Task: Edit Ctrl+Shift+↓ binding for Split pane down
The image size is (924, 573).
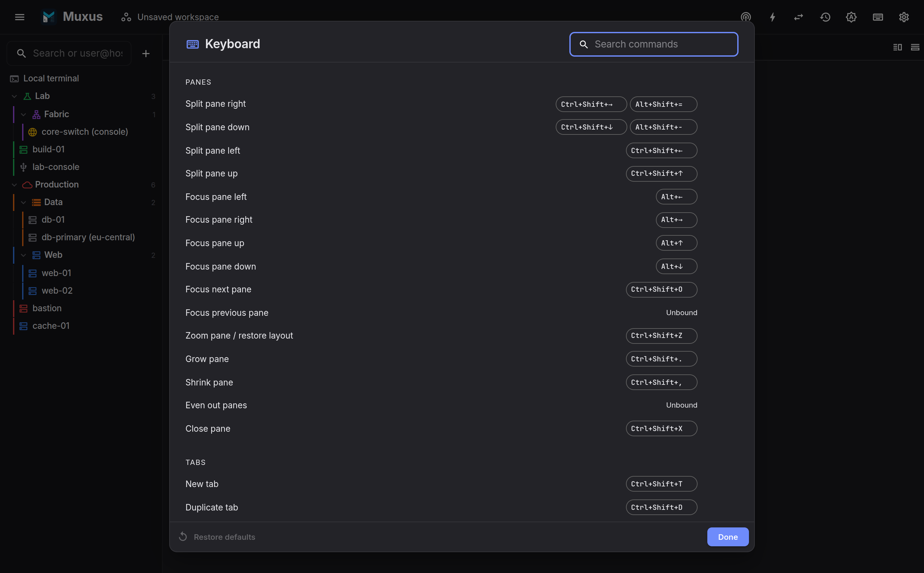Action: tap(591, 127)
